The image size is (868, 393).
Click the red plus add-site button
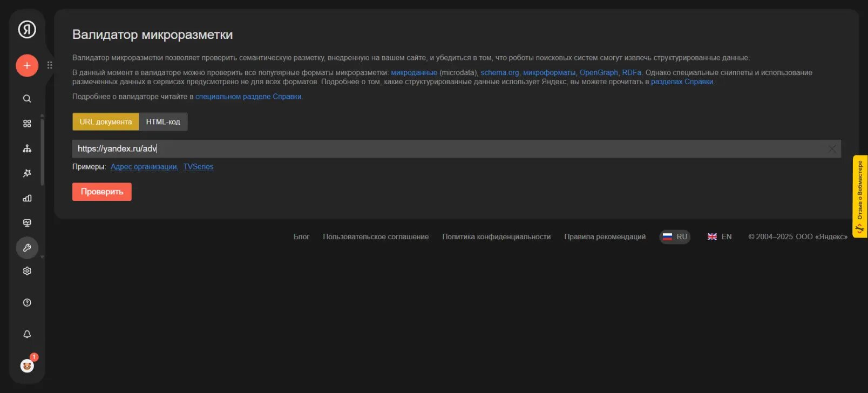(27, 66)
